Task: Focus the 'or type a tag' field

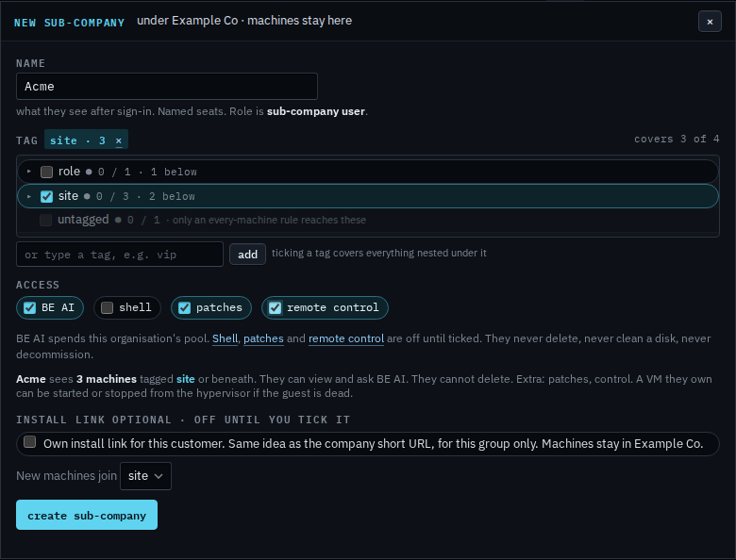Action: (120, 255)
